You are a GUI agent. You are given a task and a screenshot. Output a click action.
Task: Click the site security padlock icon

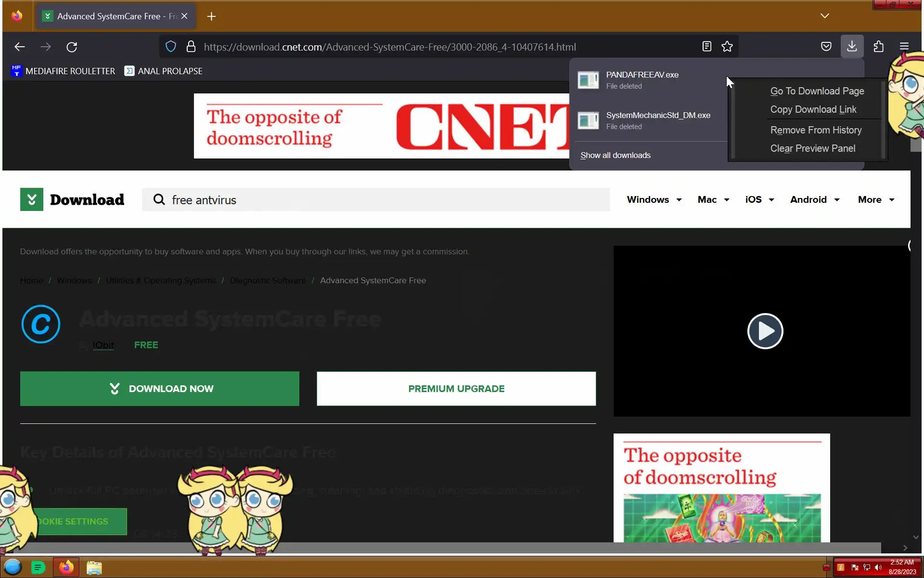click(x=191, y=47)
